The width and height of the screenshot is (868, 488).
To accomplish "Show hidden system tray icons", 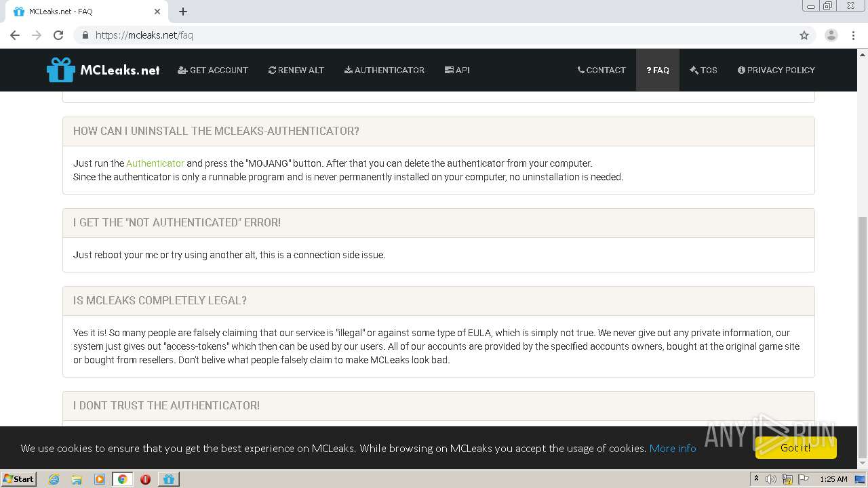I will 756,479.
